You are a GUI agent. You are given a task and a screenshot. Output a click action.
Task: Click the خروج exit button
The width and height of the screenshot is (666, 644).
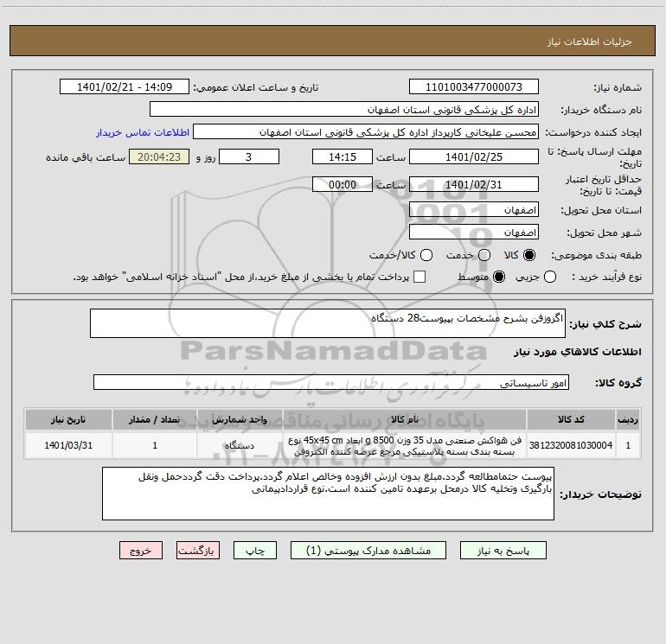(x=141, y=550)
